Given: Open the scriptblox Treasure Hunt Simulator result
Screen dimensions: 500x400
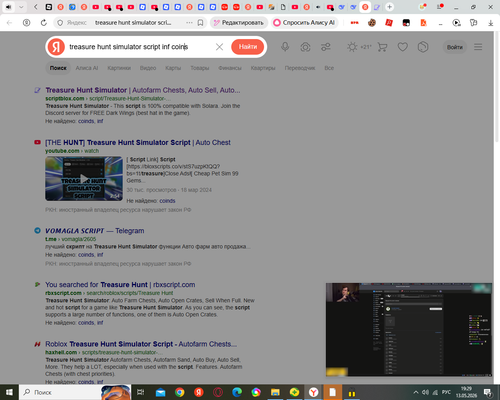Looking at the screenshot, I should (x=143, y=90).
